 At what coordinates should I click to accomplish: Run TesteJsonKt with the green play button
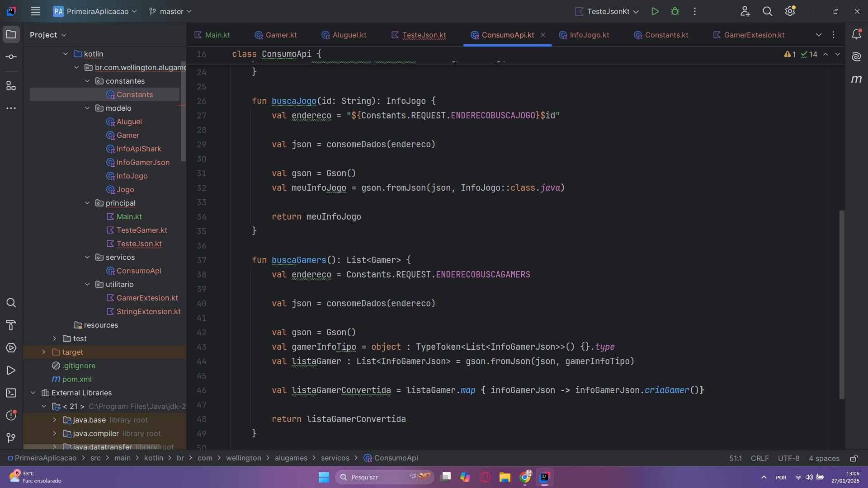click(x=655, y=11)
